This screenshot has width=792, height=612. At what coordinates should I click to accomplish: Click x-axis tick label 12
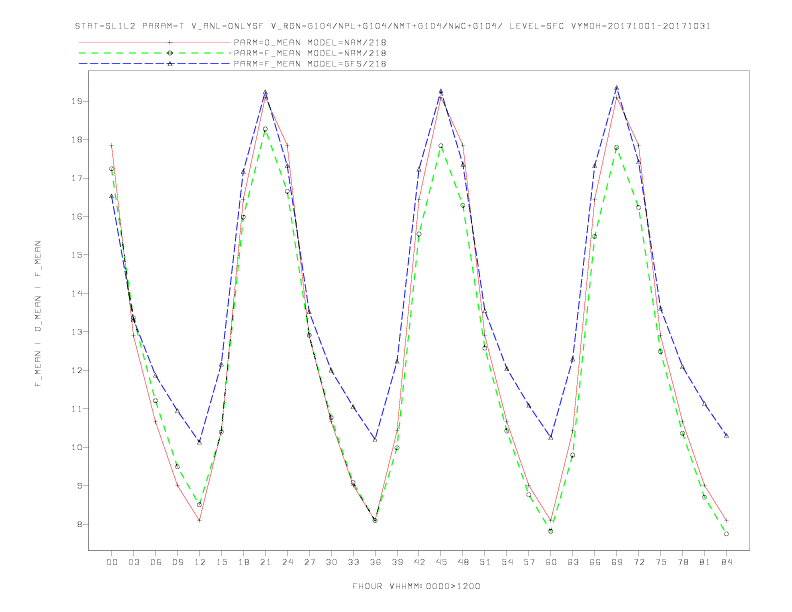pyautogui.click(x=200, y=562)
